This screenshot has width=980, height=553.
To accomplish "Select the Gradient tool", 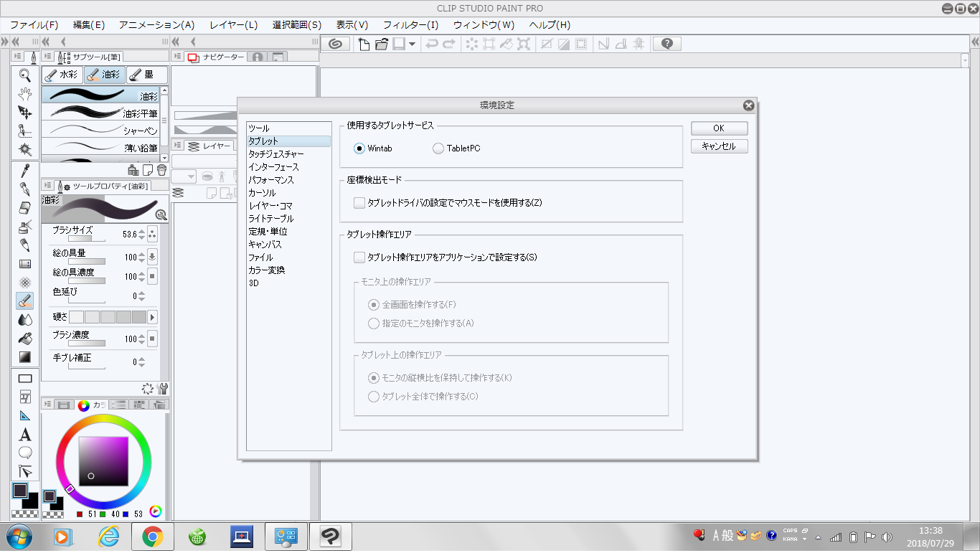I will pyautogui.click(x=25, y=356).
